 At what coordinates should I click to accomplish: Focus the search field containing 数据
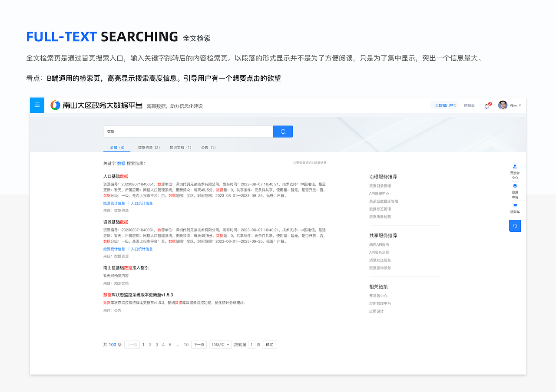click(188, 132)
